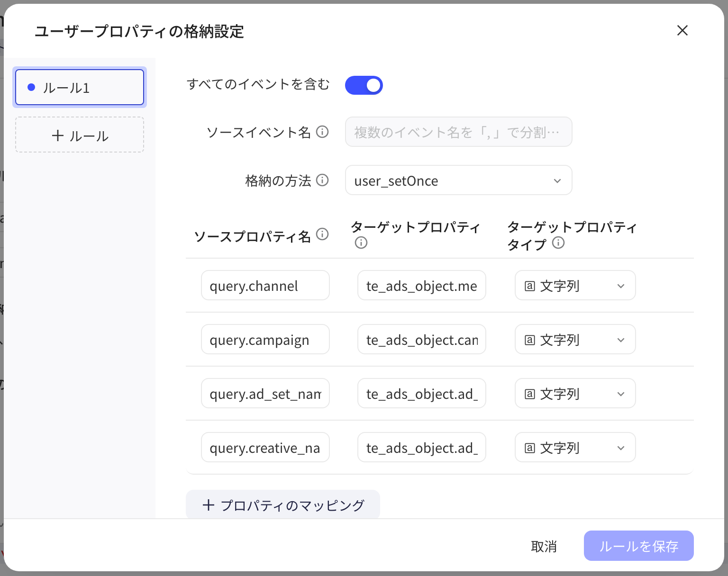Click target field in query.ad_set_name row

coord(422,393)
